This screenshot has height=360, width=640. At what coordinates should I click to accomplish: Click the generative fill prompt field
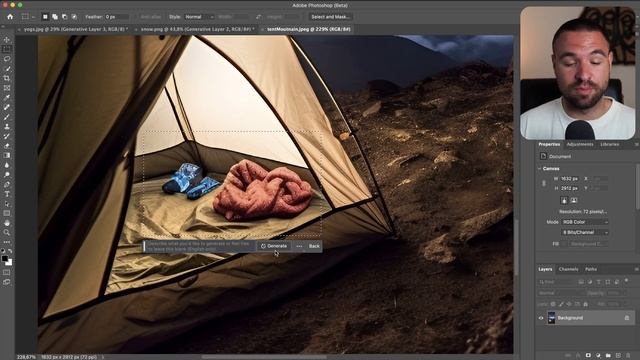pyautogui.click(x=199, y=246)
